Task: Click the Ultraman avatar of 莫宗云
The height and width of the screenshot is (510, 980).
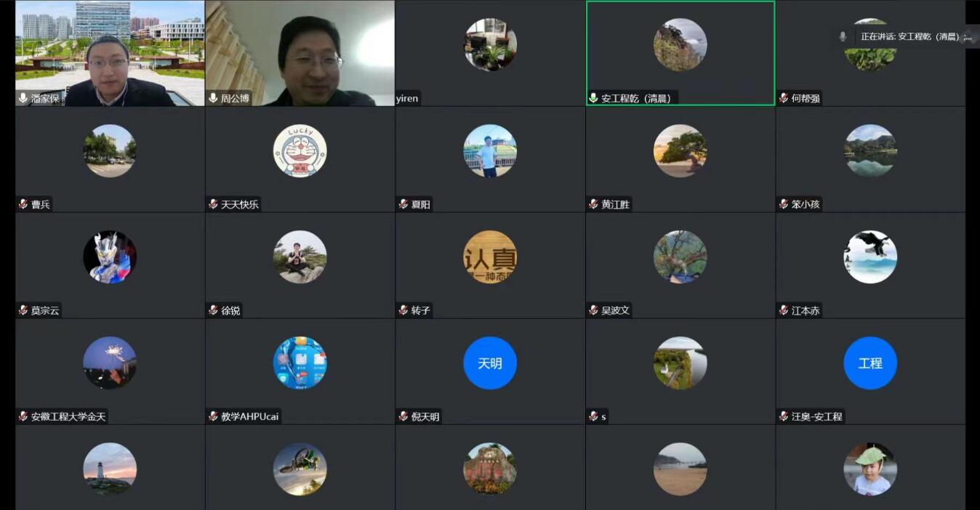Action: coord(110,256)
